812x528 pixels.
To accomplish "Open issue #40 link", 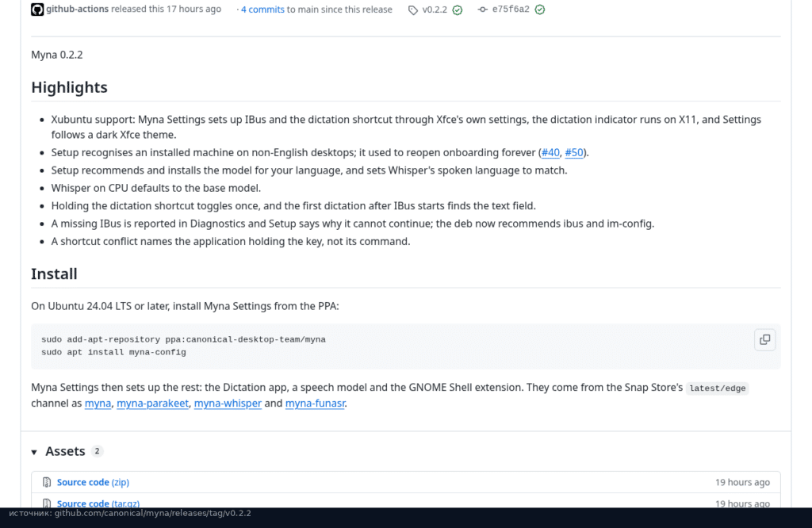I will 550,153.
